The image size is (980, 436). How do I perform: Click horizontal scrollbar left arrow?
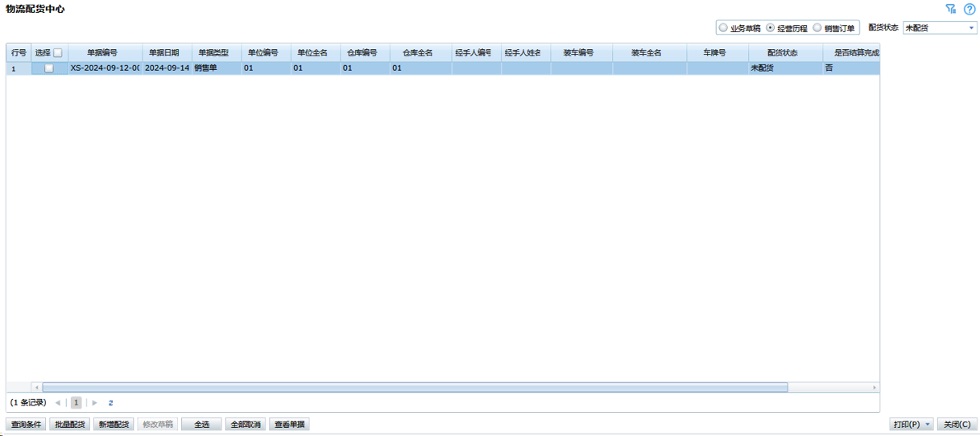[37, 387]
